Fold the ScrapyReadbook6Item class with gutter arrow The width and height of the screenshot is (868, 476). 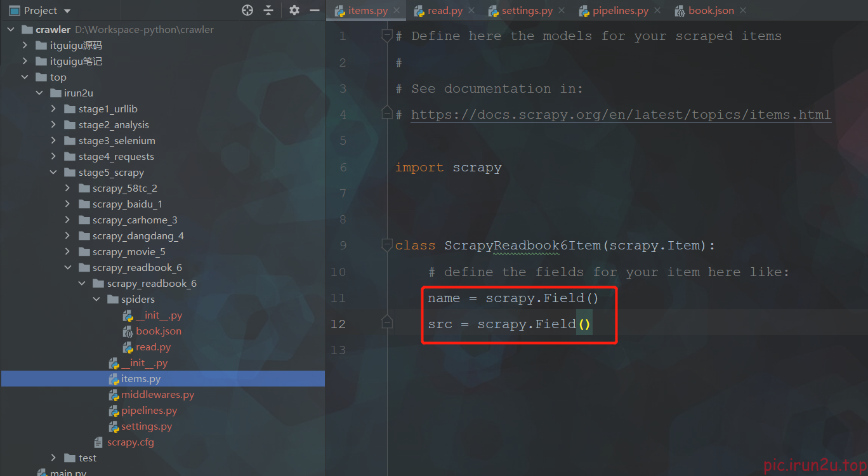tap(387, 245)
